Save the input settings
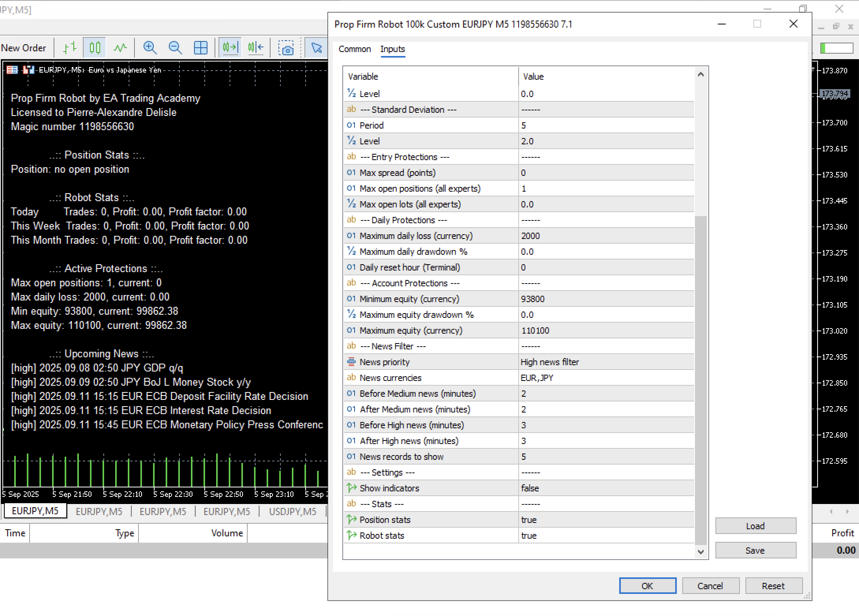Viewport: 859px width, 616px height. (x=755, y=550)
